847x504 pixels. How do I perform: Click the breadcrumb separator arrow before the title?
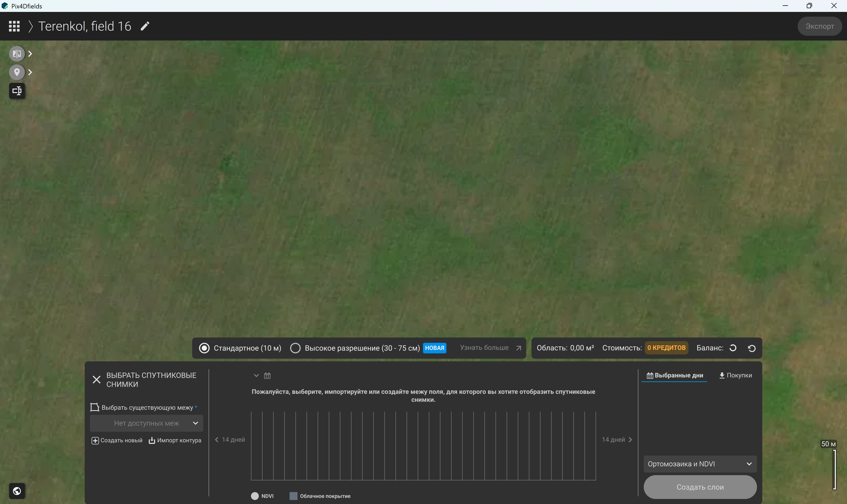pos(30,26)
